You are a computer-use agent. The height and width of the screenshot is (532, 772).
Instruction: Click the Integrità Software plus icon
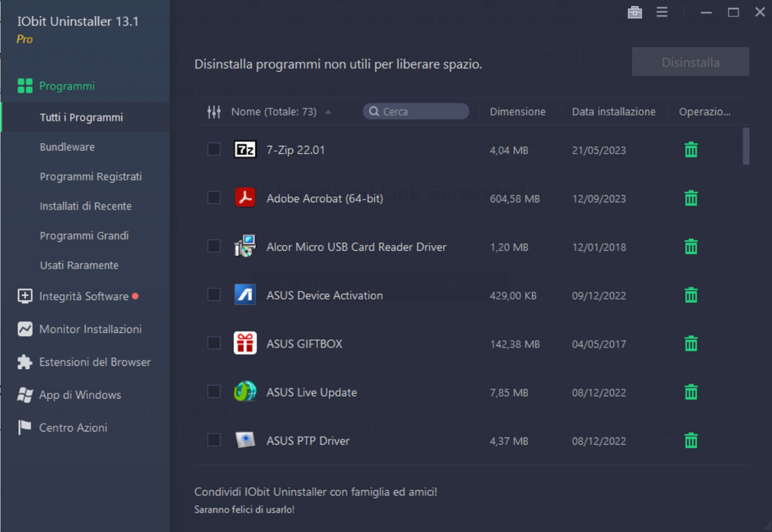(x=25, y=296)
